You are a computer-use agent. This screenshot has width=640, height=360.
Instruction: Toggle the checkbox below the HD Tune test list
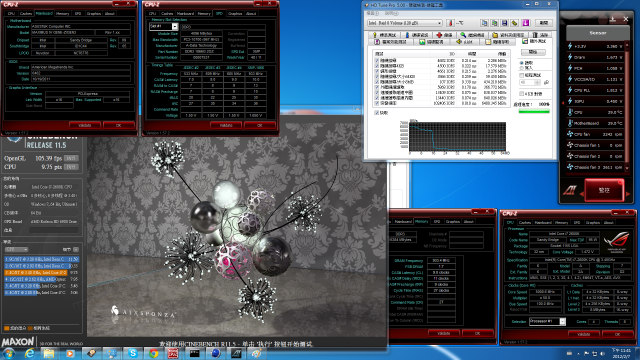tap(377, 113)
